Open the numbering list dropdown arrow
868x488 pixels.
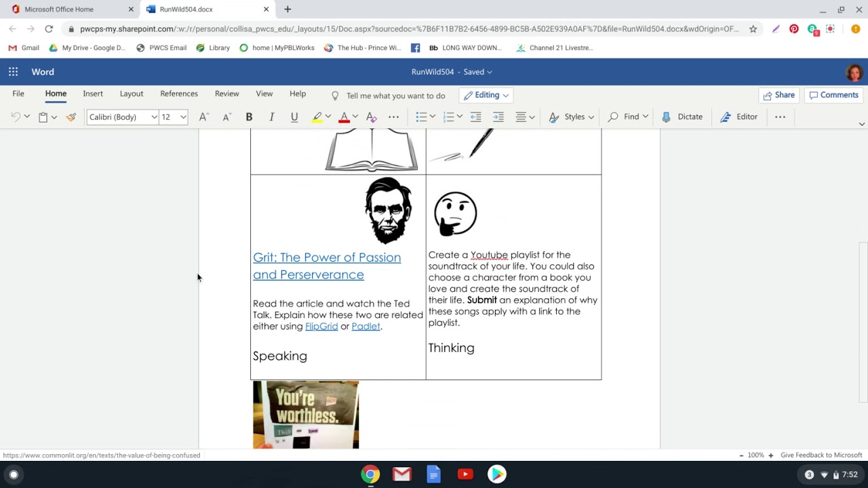460,117
